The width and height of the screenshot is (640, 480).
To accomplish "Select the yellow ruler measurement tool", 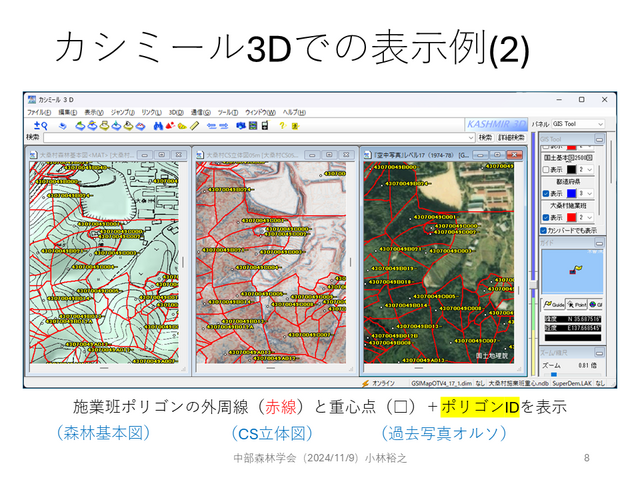I will click(x=194, y=126).
